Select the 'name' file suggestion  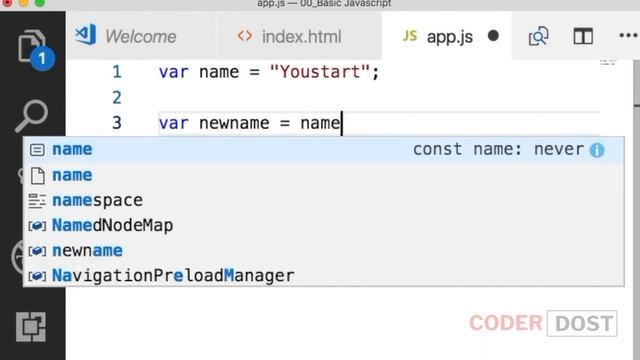pos(323,175)
